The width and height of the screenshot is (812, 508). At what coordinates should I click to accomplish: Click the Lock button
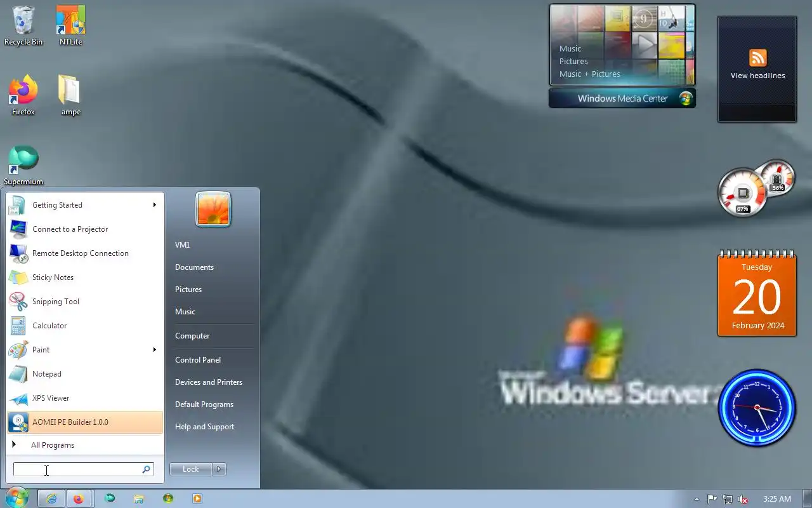(x=191, y=469)
